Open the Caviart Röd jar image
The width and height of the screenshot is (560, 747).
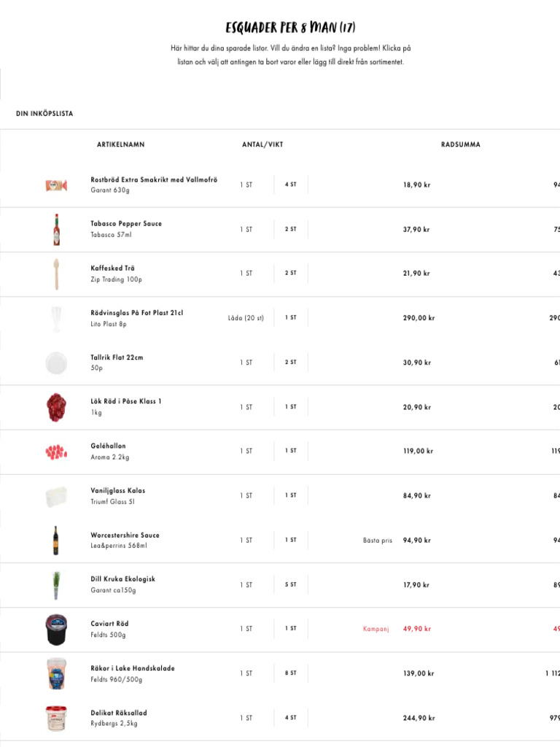click(56, 630)
